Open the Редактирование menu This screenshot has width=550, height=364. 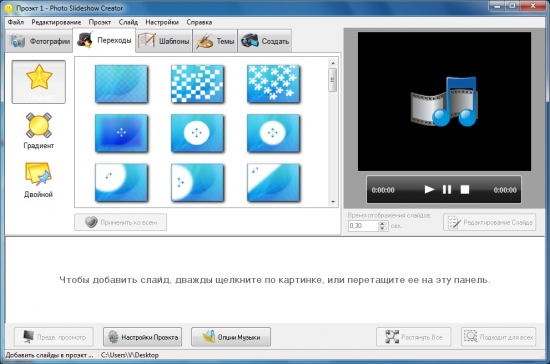pyautogui.click(x=56, y=22)
